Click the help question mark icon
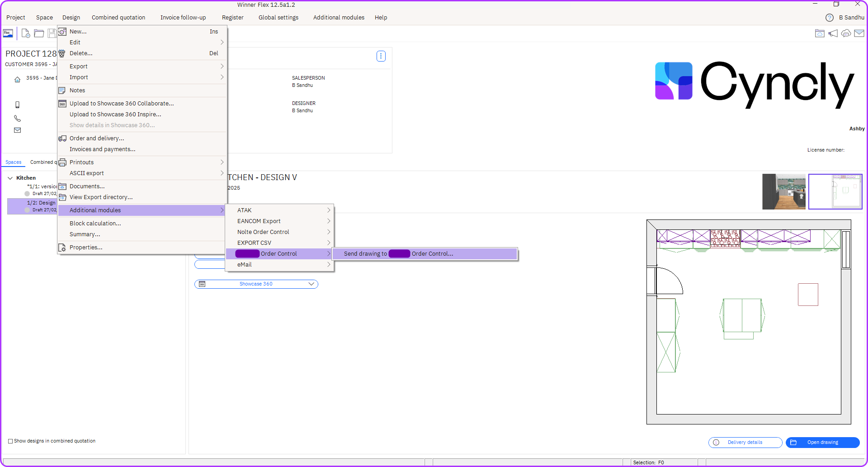 (x=830, y=18)
